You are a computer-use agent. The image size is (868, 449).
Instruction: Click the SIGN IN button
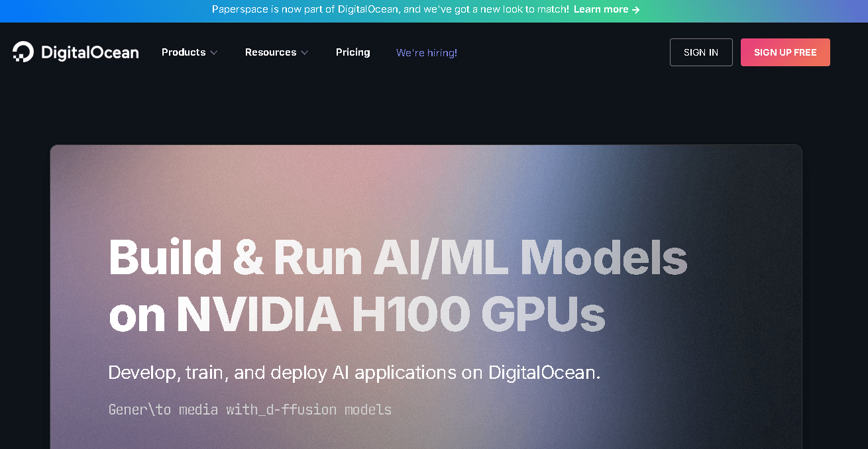coord(701,52)
